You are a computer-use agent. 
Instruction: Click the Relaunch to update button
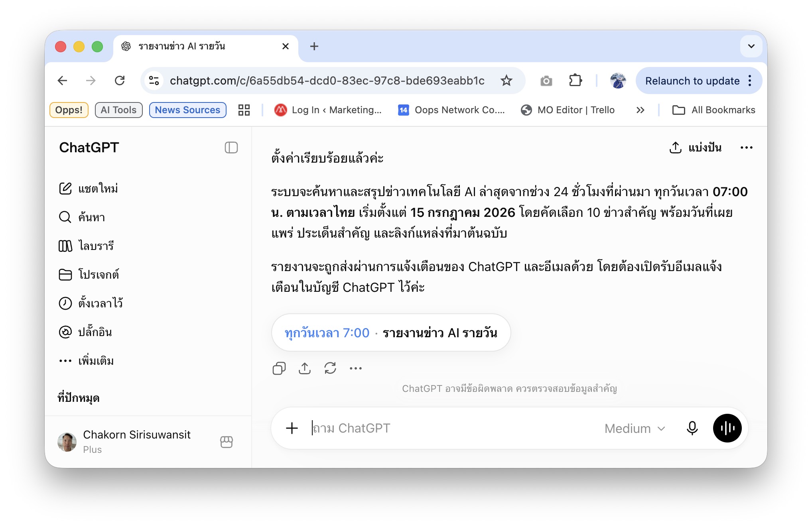click(x=692, y=81)
